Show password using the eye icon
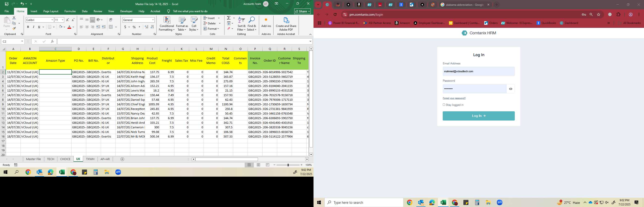 click(510, 89)
